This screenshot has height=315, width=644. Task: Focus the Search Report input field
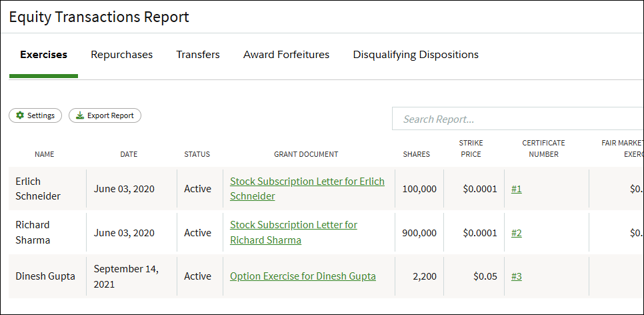click(518, 119)
